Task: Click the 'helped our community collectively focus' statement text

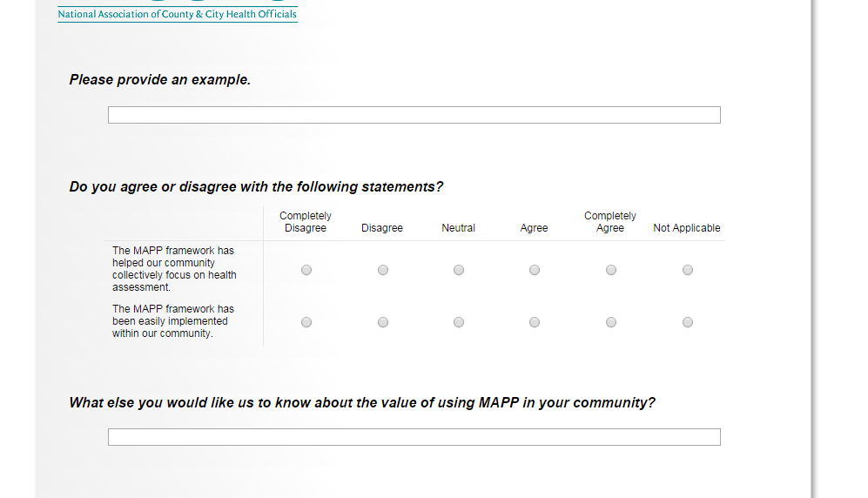Action: tap(174, 269)
